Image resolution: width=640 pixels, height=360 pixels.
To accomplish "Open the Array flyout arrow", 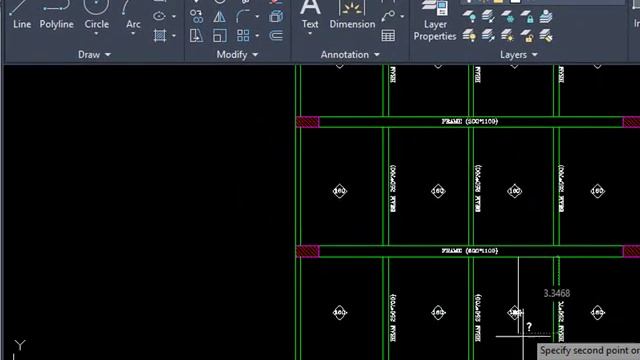I will point(257,36).
